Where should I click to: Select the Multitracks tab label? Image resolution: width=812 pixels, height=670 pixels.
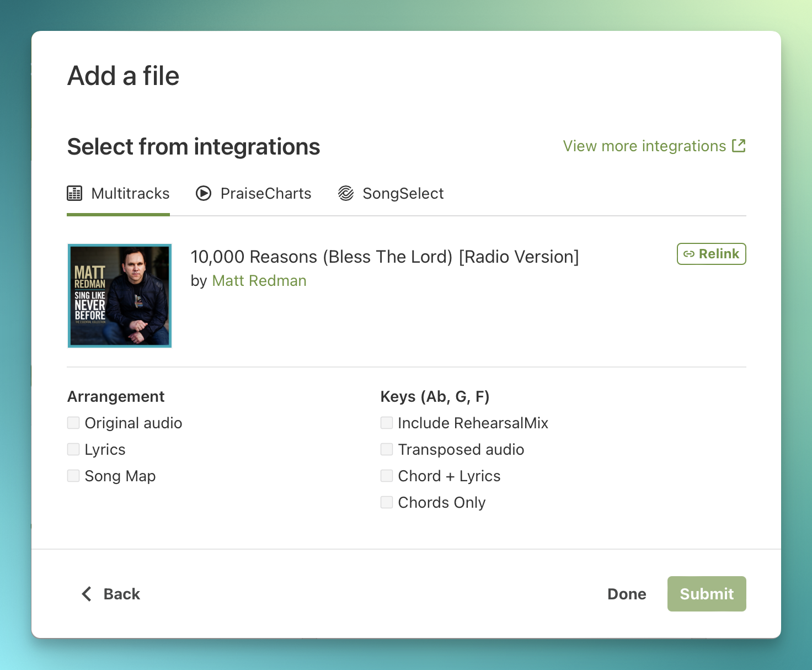pyautogui.click(x=130, y=194)
